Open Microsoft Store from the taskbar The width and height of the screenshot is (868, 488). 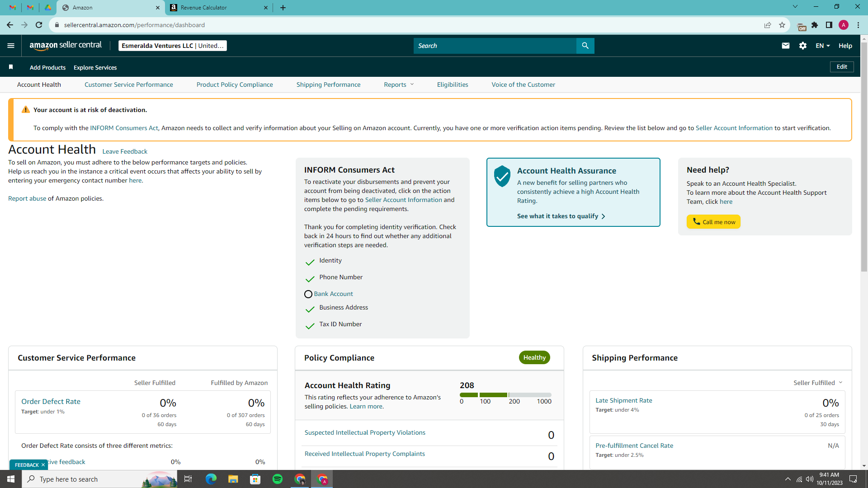255,479
